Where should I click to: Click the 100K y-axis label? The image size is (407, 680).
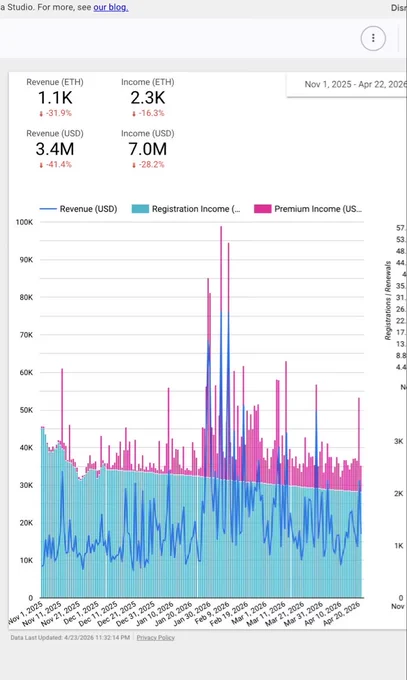point(24,222)
